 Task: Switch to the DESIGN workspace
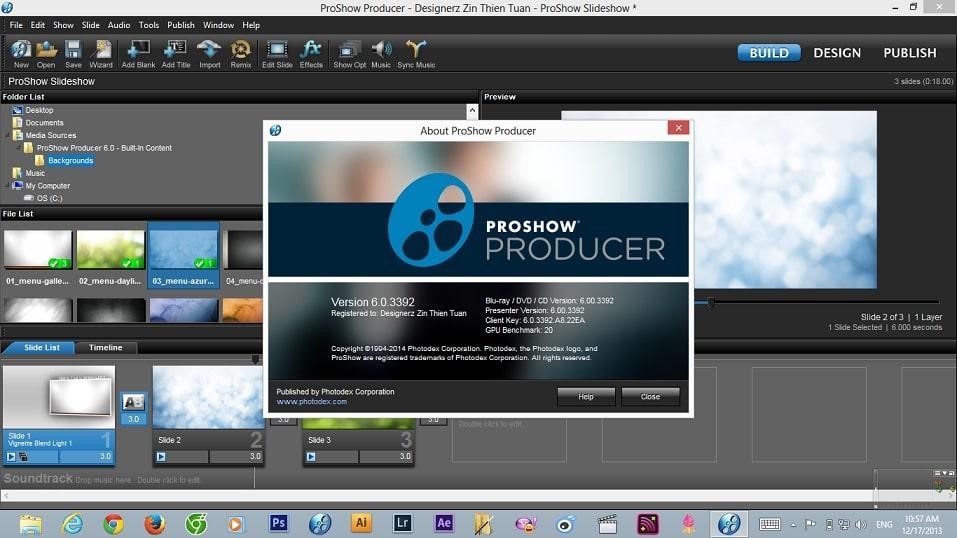pos(837,53)
